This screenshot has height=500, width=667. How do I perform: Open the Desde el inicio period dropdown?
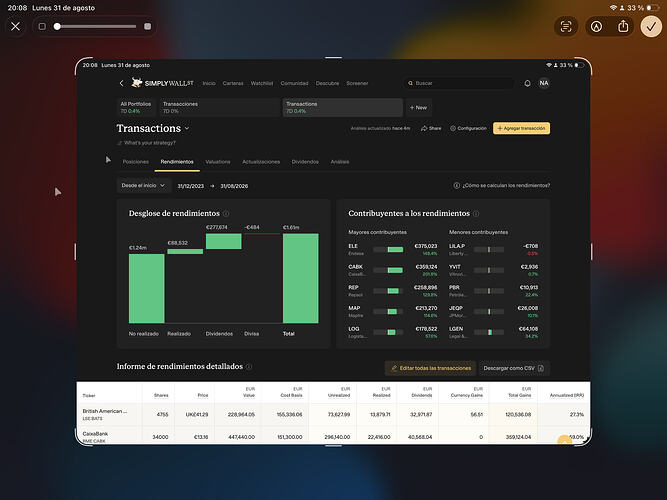click(144, 186)
